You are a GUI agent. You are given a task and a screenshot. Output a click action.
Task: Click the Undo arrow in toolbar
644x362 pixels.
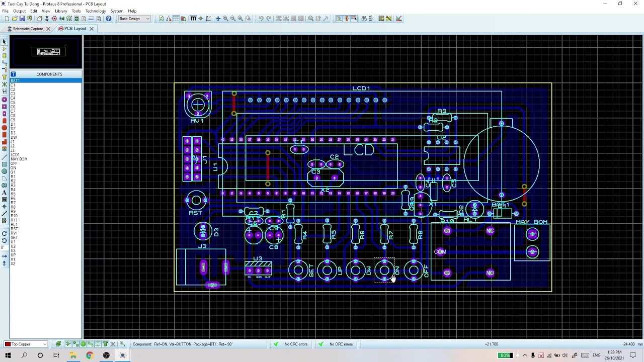click(x=261, y=19)
